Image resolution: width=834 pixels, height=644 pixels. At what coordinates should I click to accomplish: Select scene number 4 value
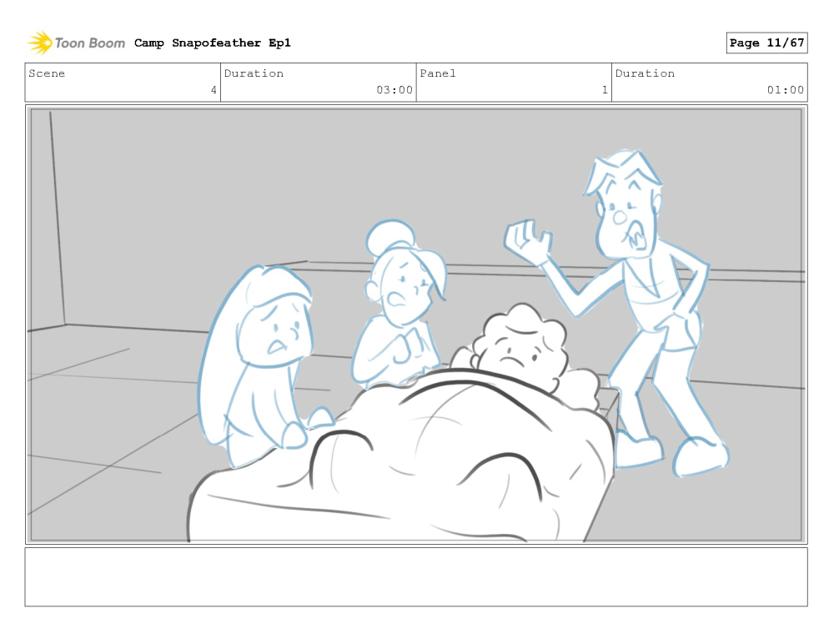pyautogui.click(x=213, y=90)
